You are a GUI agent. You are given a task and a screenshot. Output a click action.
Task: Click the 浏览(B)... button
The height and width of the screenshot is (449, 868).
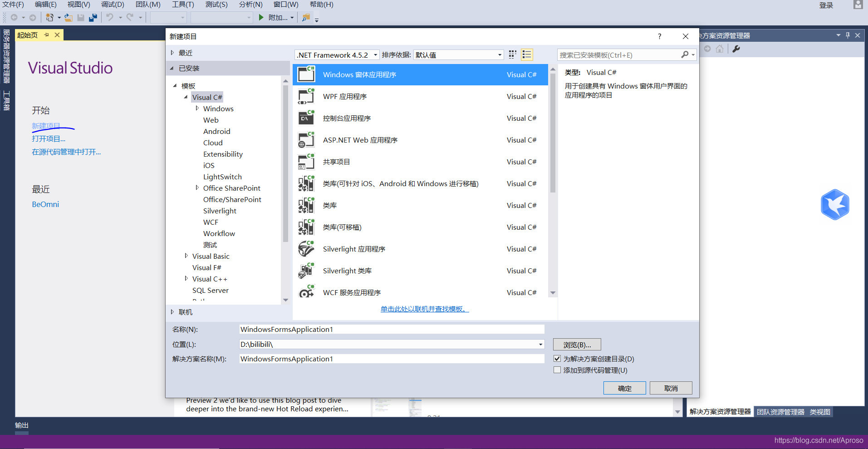click(577, 345)
